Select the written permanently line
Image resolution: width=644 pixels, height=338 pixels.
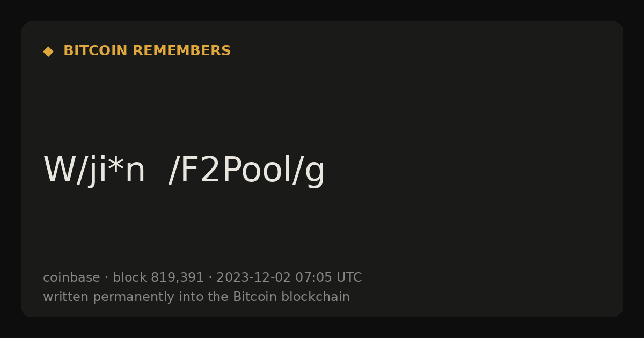click(x=196, y=297)
